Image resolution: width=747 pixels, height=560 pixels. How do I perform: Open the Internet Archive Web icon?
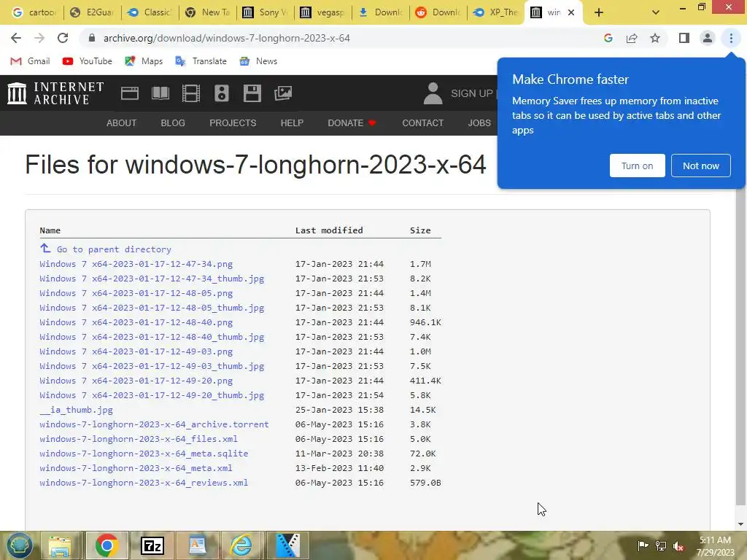(x=130, y=93)
